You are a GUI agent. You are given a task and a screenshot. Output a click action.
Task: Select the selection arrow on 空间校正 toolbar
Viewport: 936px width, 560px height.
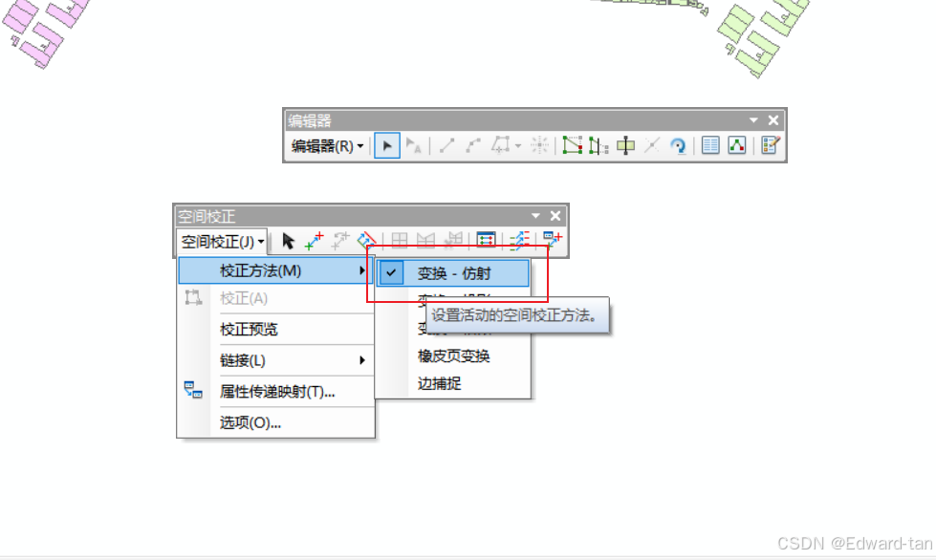coord(289,241)
